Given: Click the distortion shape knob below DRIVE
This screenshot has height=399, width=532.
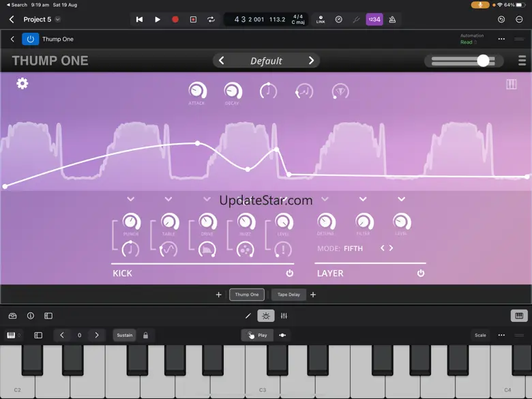Looking at the screenshot, I should pos(207,250).
